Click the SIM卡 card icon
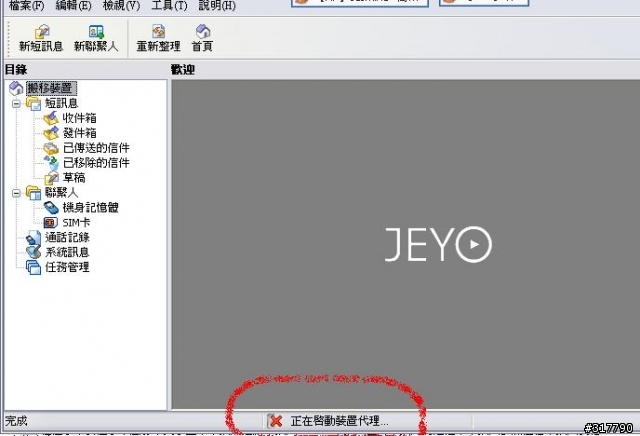Screen dimensions: 640x436 coord(51,222)
